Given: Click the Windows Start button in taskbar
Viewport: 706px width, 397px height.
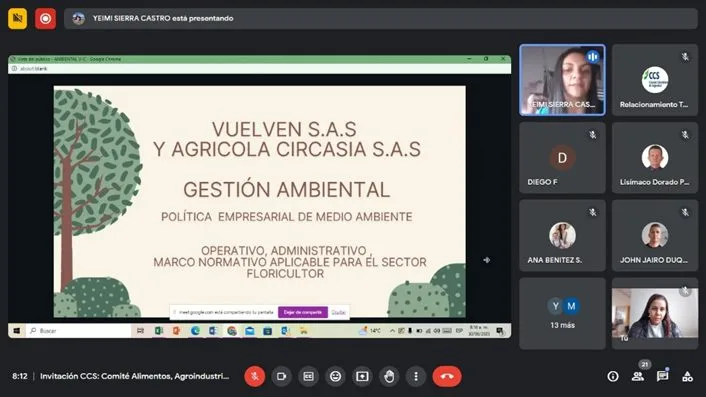Looking at the screenshot, I should tap(17, 331).
